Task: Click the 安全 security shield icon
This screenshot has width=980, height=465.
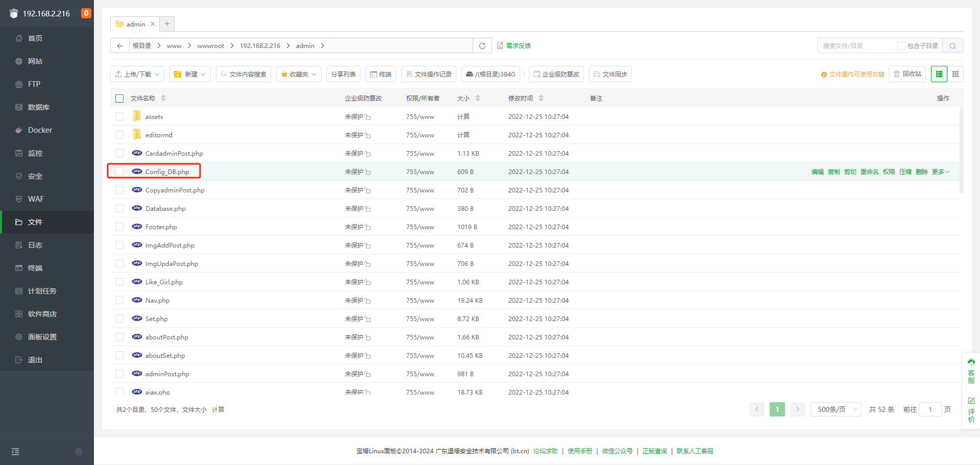Action: tap(19, 176)
